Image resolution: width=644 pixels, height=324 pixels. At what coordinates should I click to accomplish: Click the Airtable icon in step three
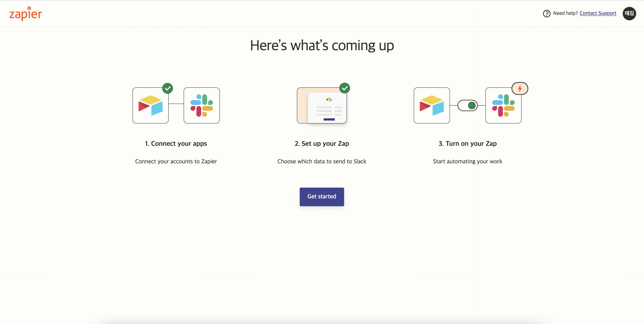click(431, 105)
